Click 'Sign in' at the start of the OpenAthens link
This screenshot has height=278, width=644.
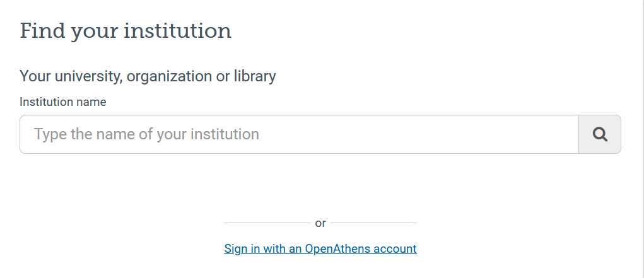[x=242, y=248]
